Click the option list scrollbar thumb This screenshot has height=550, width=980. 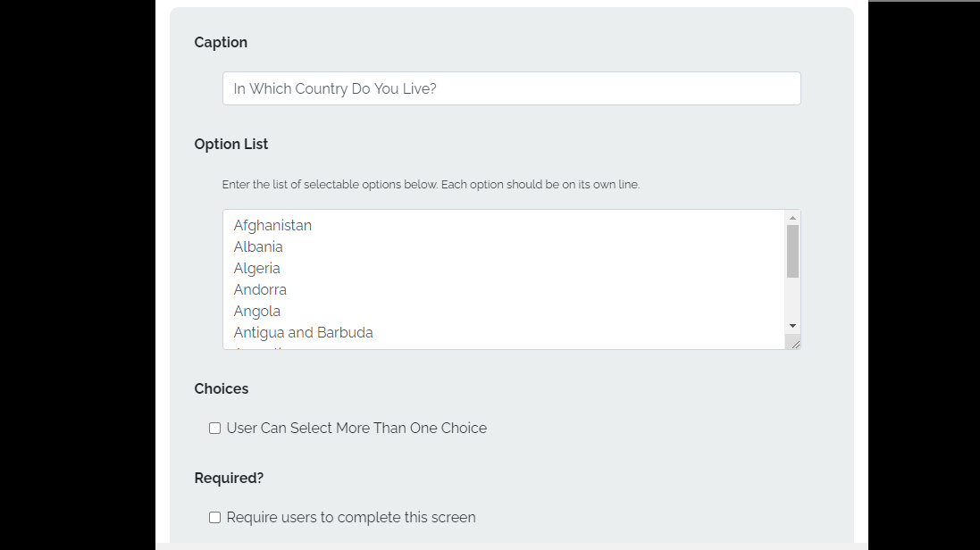tap(792, 251)
